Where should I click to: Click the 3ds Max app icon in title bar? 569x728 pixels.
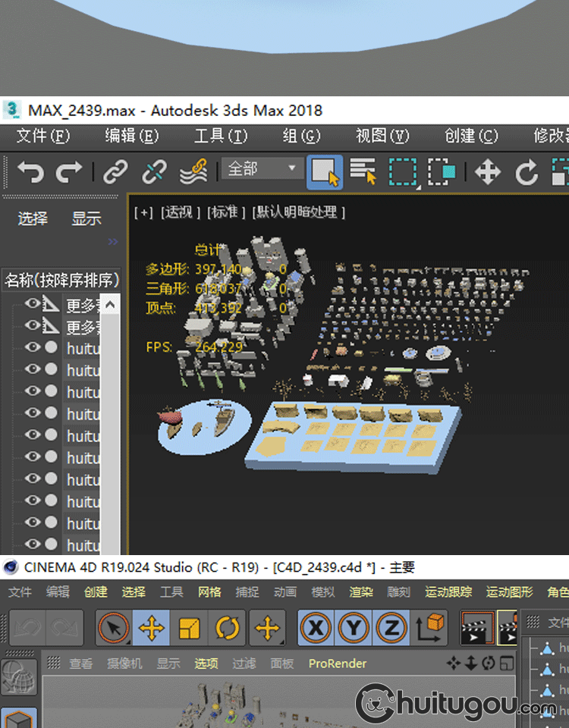point(11,110)
